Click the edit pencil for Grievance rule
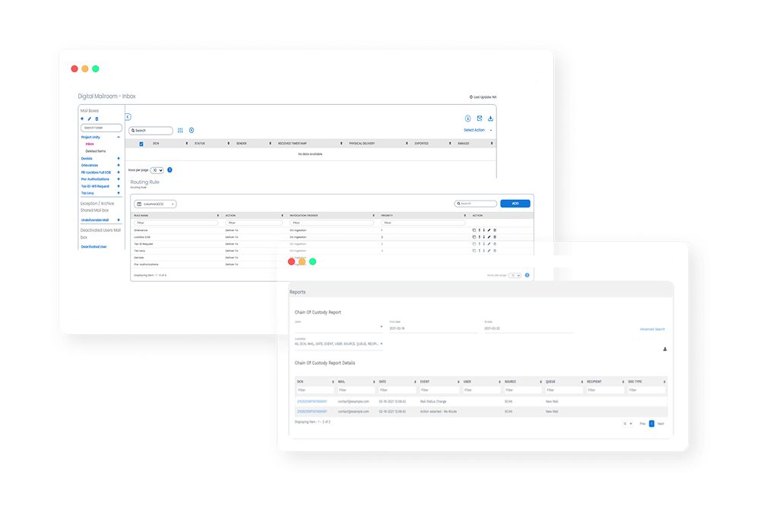The width and height of the screenshot is (760, 532). pos(488,230)
